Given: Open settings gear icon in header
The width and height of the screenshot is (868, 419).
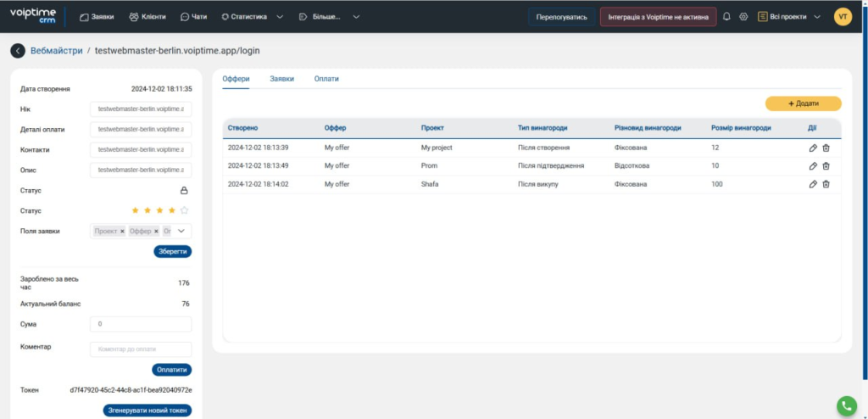Looking at the screenshot, I should pos(743,17).
